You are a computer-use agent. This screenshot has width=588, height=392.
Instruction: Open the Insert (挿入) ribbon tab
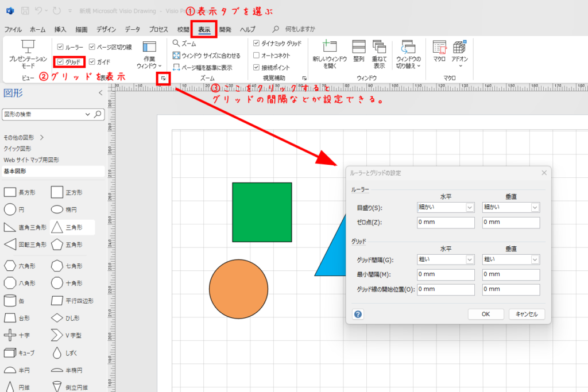point(60,29)
